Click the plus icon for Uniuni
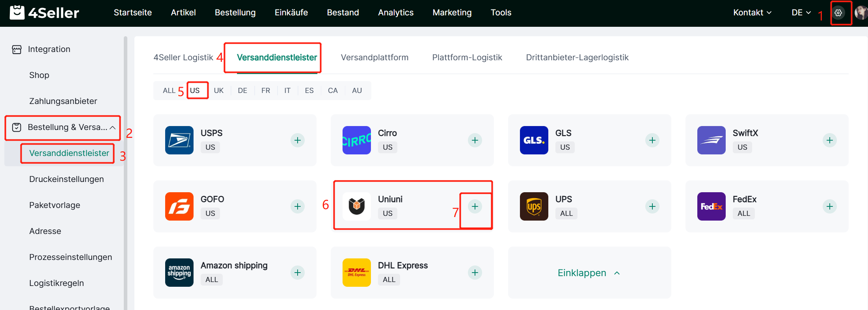 475,206
